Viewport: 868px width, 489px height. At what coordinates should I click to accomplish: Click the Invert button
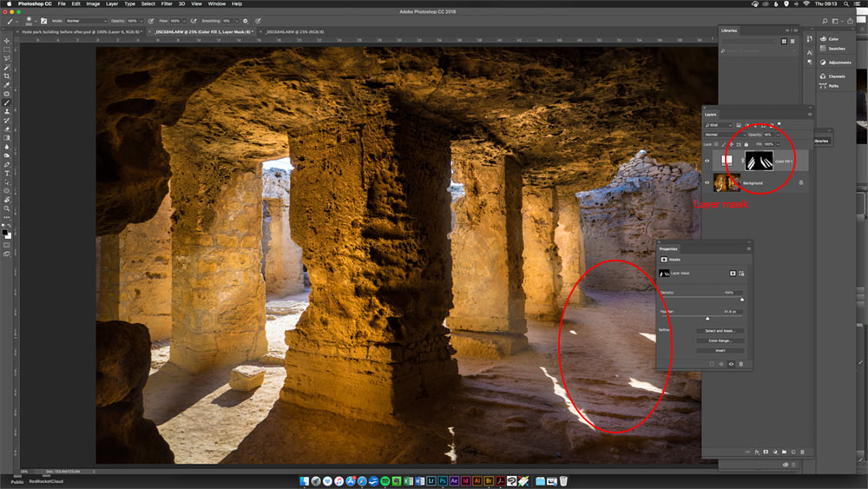[x=720, y=351]
